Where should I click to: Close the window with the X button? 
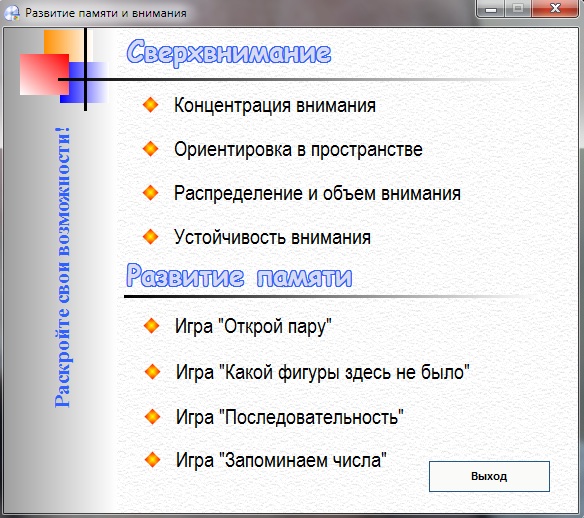555,9
